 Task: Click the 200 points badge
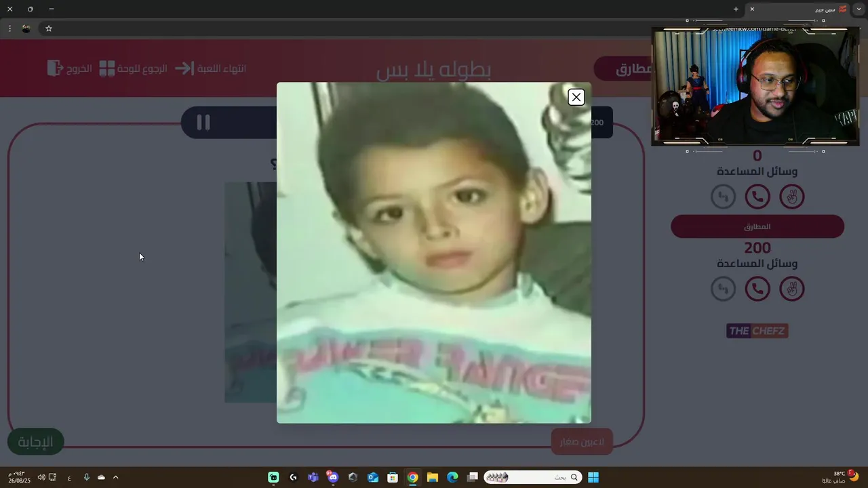pos(601,123)
